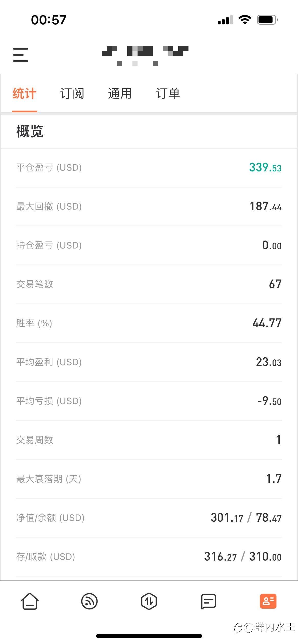
Task: Tap the trade arrows hexagon icon
Action: coord(149,601)
